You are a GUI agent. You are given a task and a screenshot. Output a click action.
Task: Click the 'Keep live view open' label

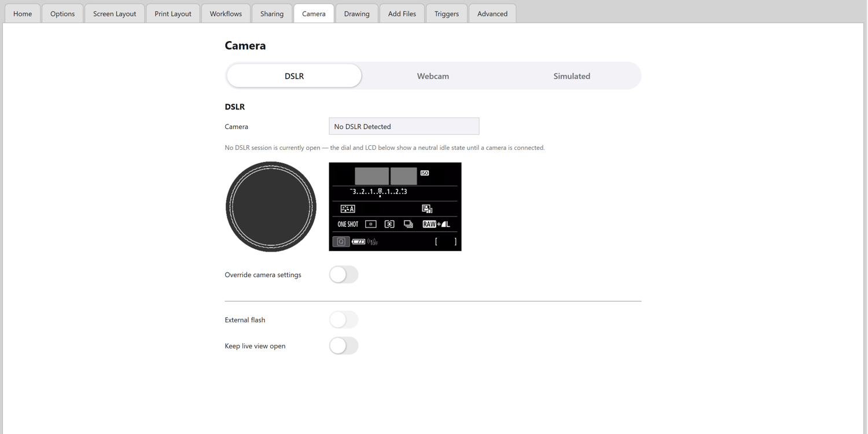tap(255, 346)
